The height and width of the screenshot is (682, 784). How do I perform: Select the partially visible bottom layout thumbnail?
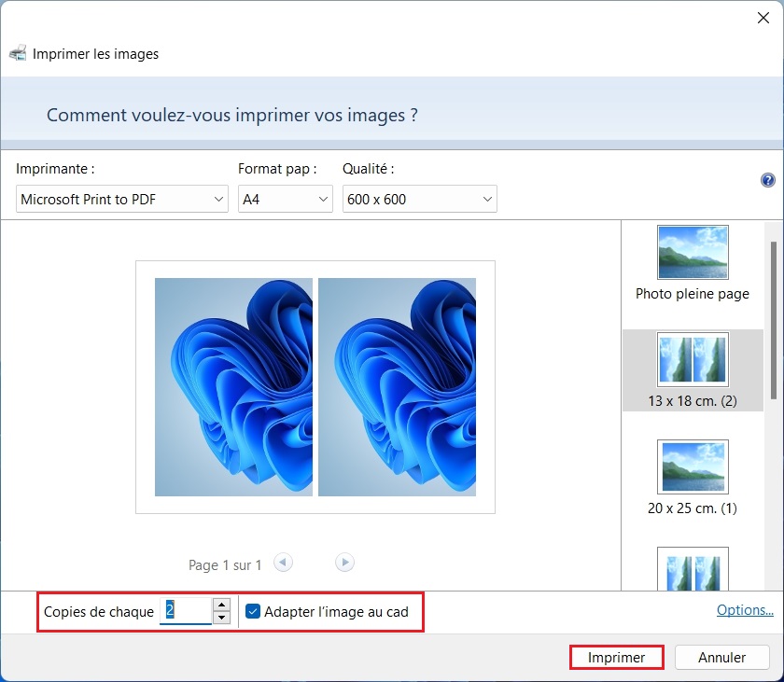tap(693, 569)
